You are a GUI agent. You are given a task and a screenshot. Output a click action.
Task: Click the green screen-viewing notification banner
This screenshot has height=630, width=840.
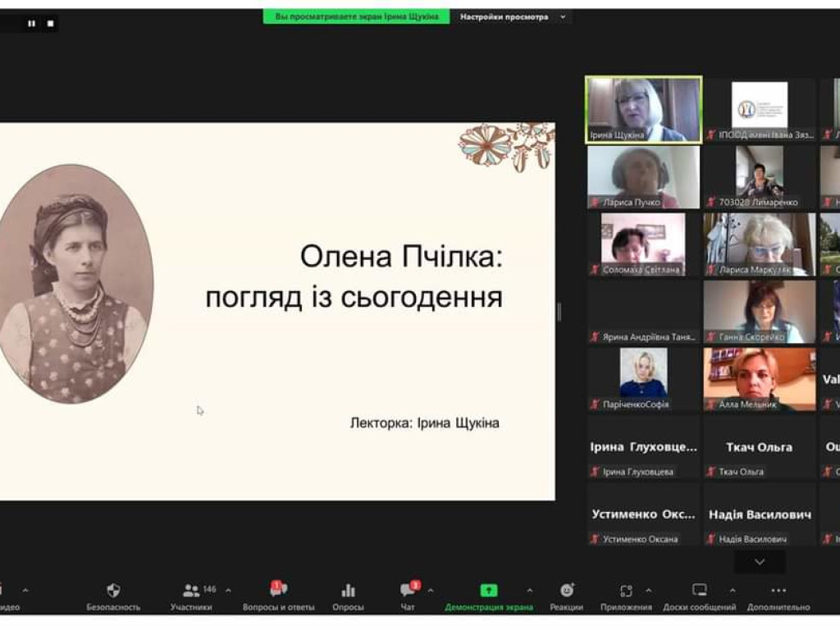356,16
